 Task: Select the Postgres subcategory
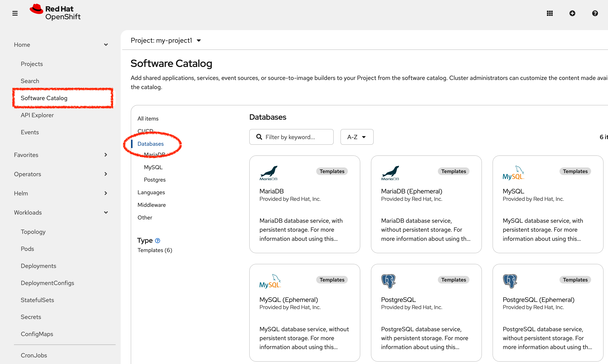pyautogui.click(x=154, y=180)
